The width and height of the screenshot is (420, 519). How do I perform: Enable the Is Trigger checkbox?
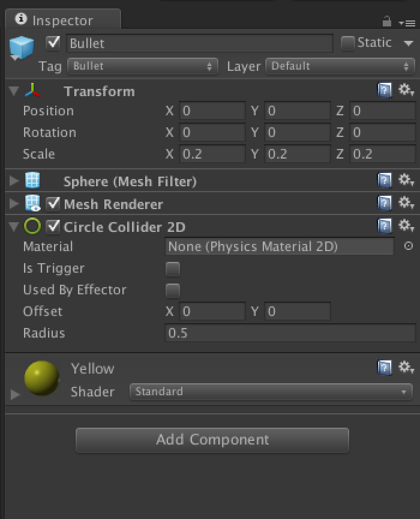coord(173,269)
